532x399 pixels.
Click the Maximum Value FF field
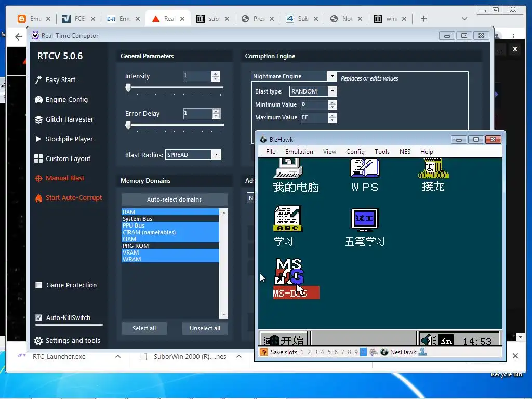314,118
